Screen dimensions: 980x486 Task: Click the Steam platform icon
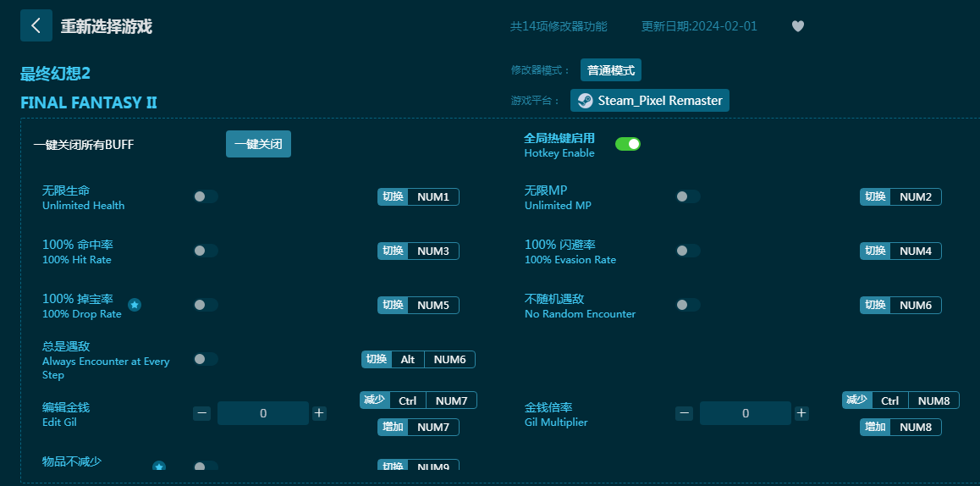tap(585, 101)
